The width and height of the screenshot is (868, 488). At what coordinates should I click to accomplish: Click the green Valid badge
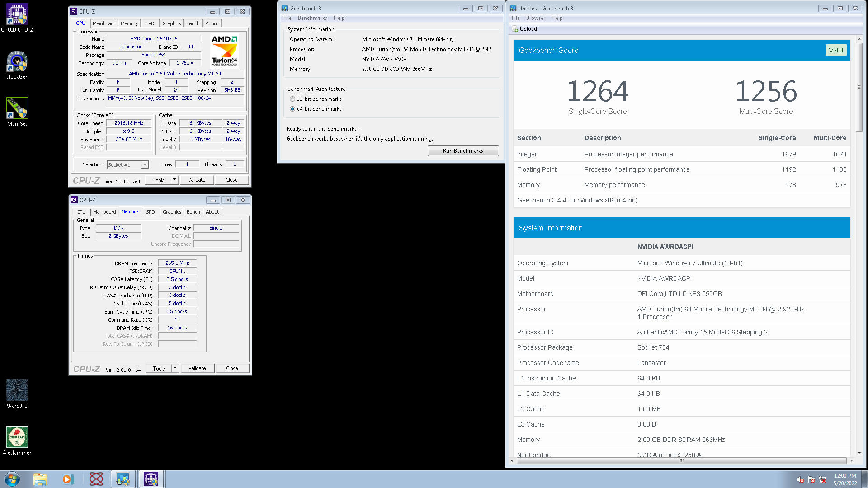point(836,50)
